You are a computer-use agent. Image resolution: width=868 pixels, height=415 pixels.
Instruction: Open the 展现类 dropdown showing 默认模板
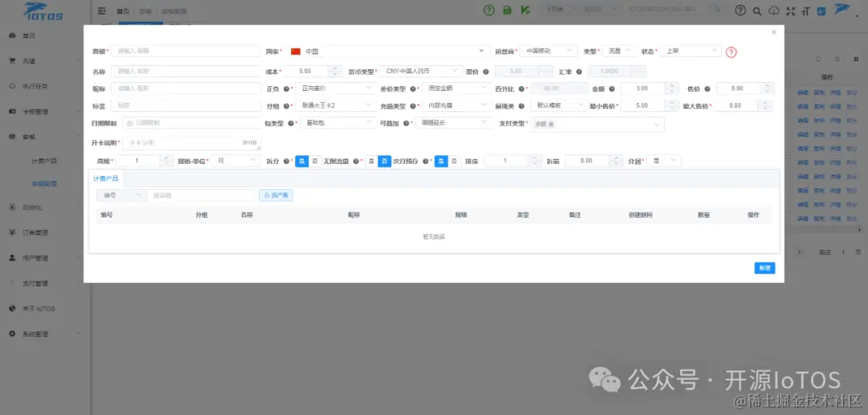tap(559, 105)
